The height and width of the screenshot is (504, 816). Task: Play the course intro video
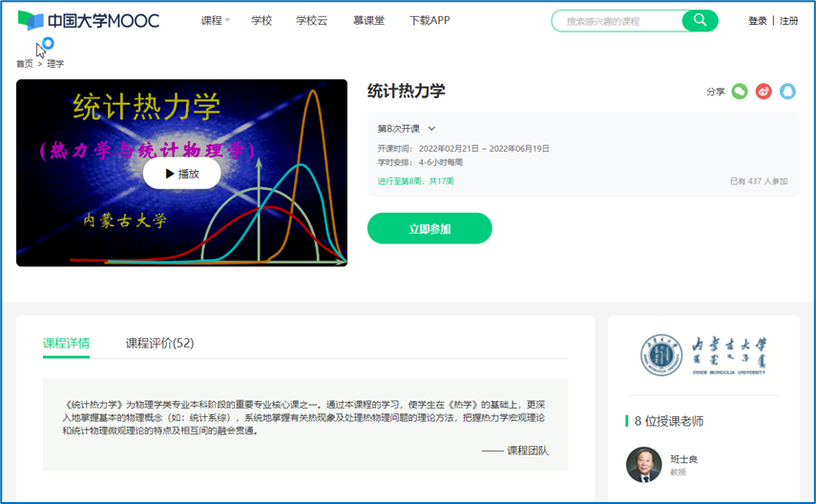tap(182, 174)
